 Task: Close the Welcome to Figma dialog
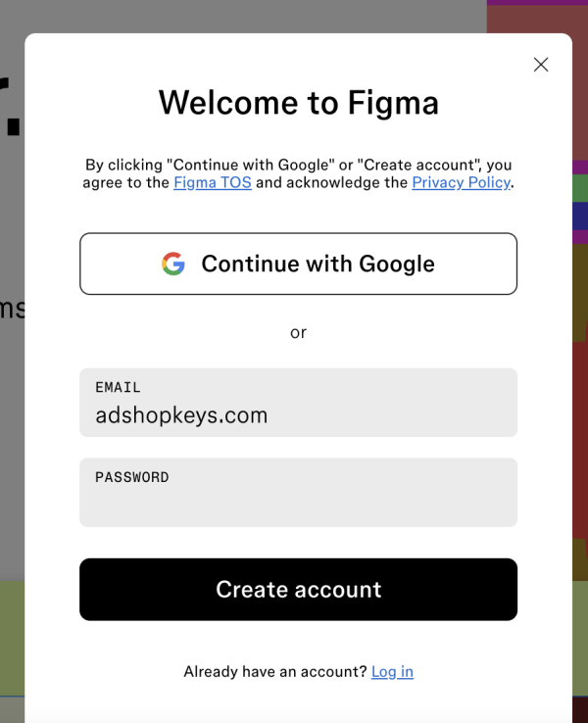click(541, 65)
